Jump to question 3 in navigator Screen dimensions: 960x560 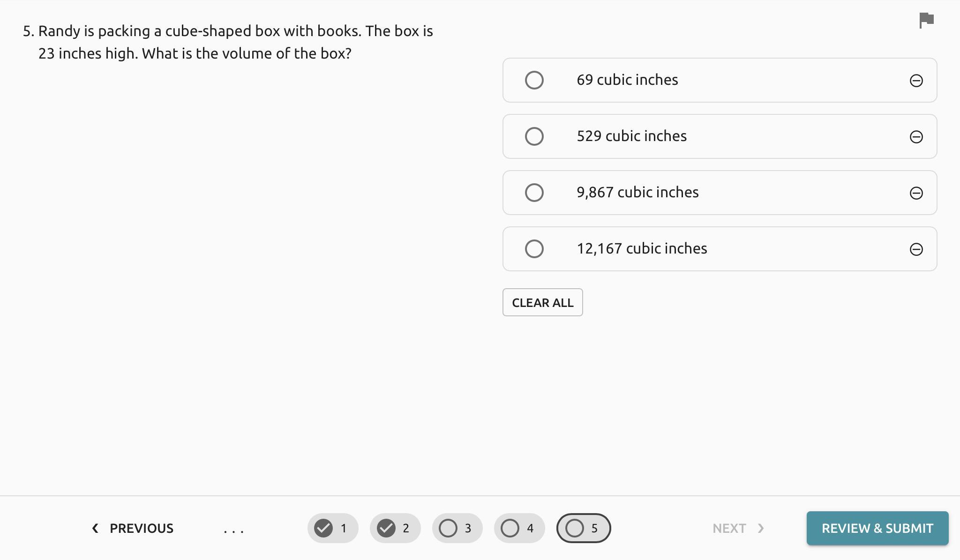click(457, 528)
